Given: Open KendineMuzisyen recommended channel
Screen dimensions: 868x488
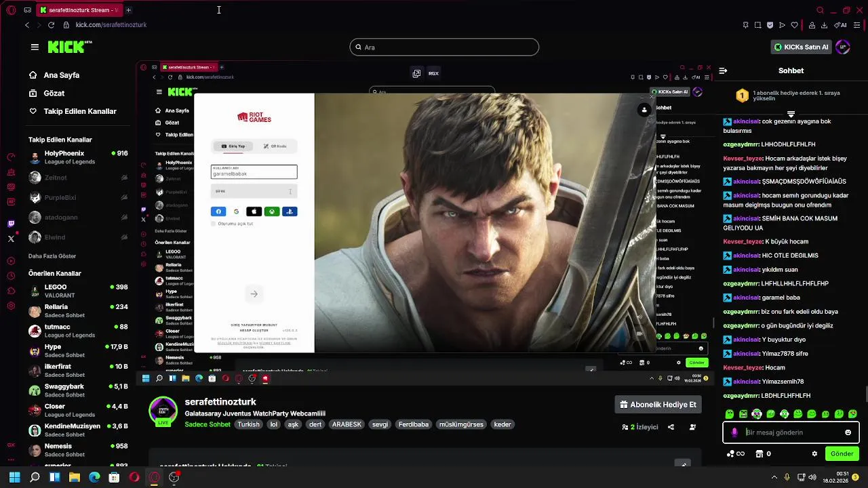Looking at the screenshot, I should click(x=78, y=430).
